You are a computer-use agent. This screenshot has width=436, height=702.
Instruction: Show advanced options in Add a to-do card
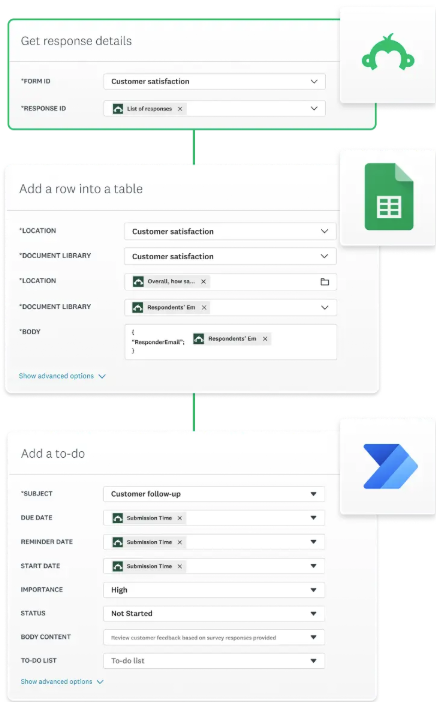(x=62, y=682)
